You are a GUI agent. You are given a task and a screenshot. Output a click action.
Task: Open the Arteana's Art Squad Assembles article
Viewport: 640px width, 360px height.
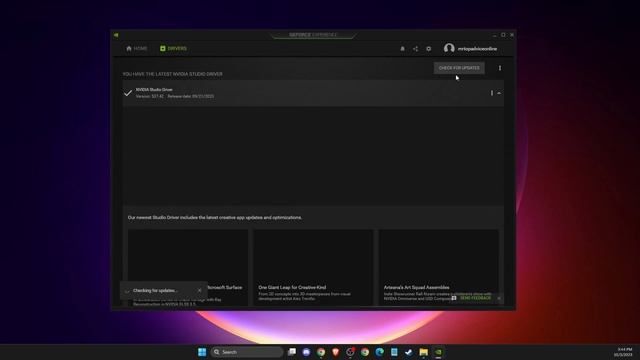click(x=438, y=267)
